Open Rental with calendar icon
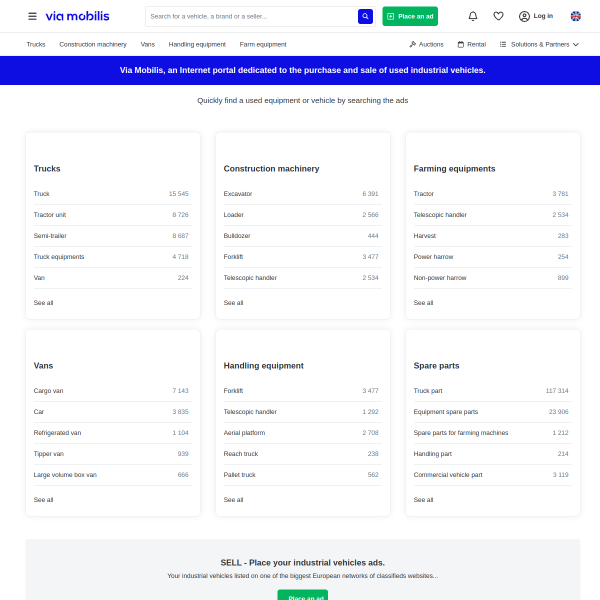 click(x=471, y=44)
